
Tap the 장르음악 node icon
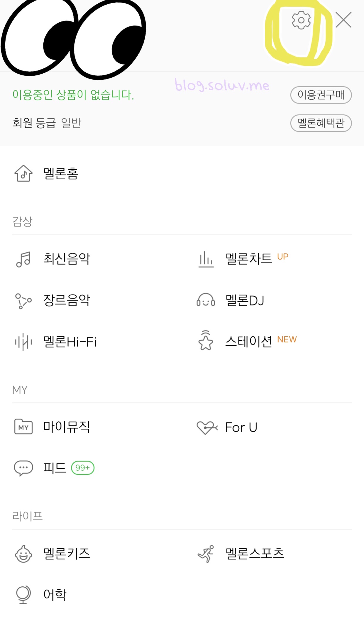click(x=23, y=301)
